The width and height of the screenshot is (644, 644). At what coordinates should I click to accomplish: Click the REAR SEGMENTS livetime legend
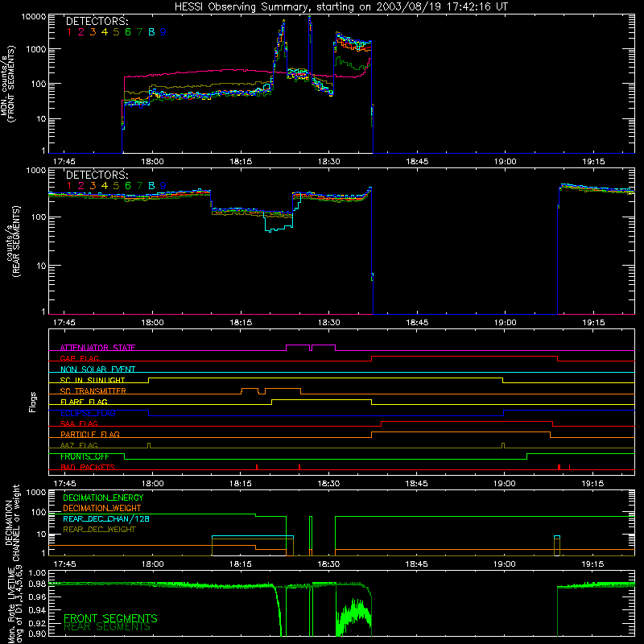point(107,627)
